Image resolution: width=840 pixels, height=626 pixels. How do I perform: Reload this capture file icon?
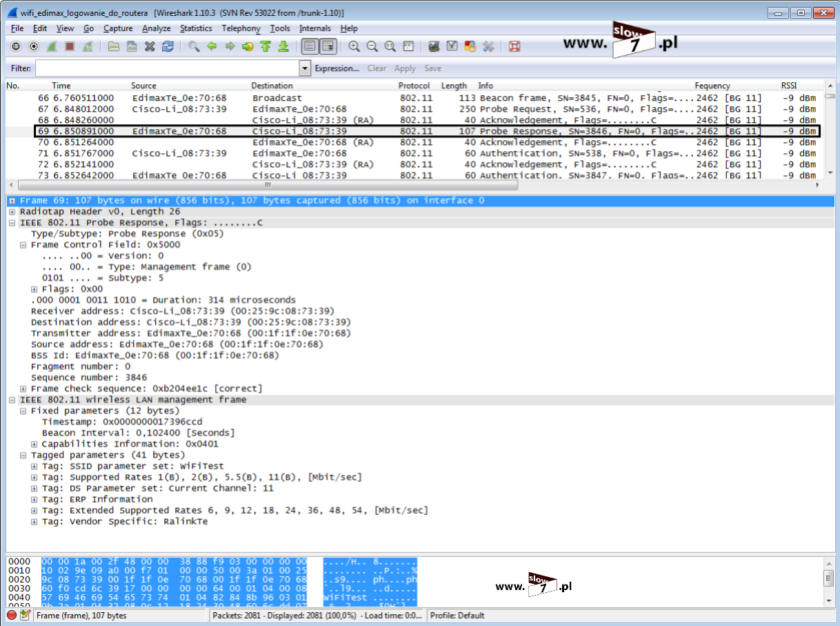168,46
